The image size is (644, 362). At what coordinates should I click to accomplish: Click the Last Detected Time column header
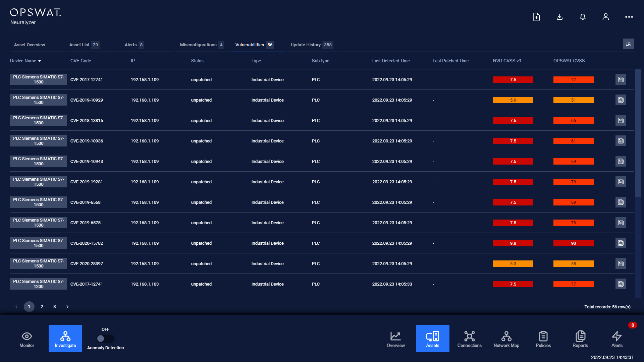point(391,61)
